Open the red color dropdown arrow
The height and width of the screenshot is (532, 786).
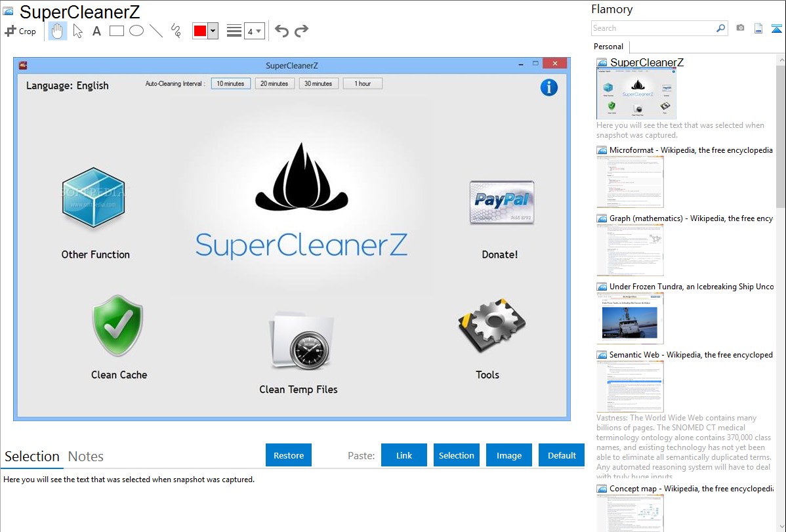point(213,31)
